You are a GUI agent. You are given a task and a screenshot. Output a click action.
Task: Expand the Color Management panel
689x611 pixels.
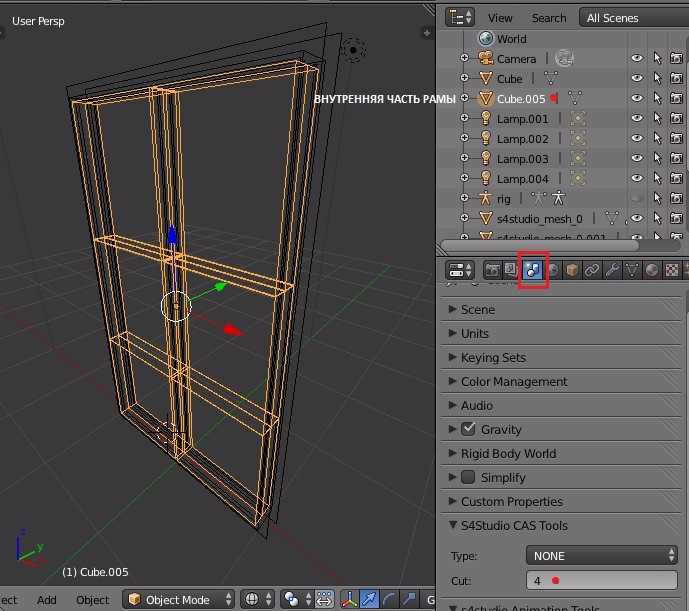[x=561, y=382]
